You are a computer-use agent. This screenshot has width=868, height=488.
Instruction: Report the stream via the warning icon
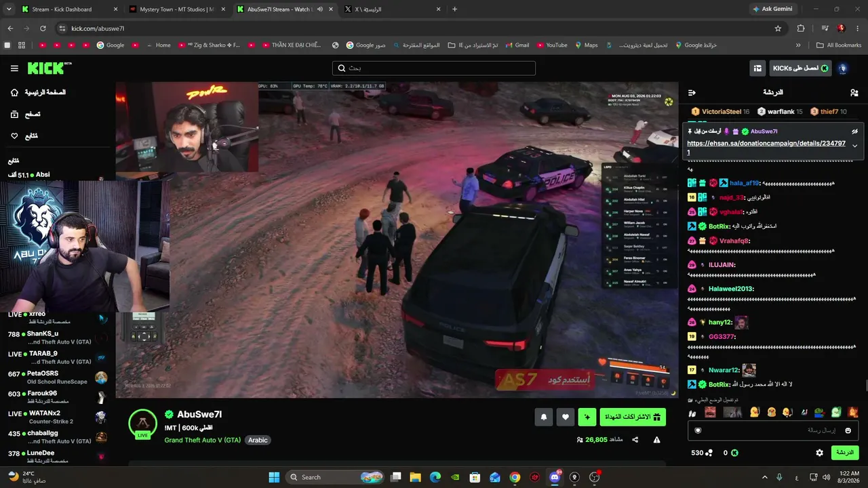click(x=656, y=440)
